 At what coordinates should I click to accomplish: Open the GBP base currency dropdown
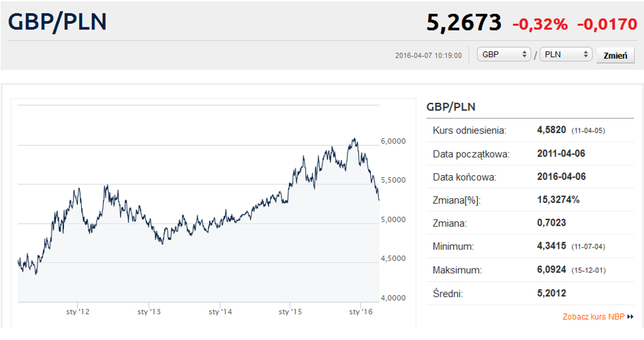pos(504,55)
